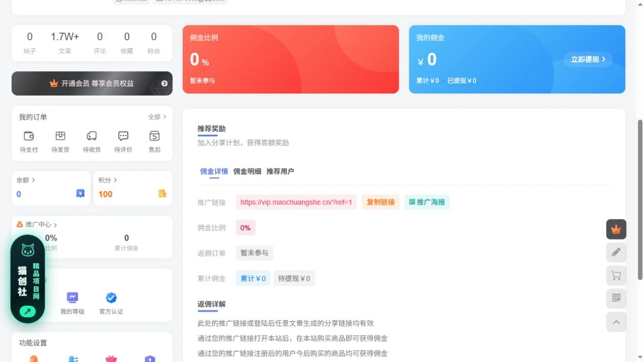Switch to 佣金详情 tab
The image size is (644, 362).
point(214,172)
